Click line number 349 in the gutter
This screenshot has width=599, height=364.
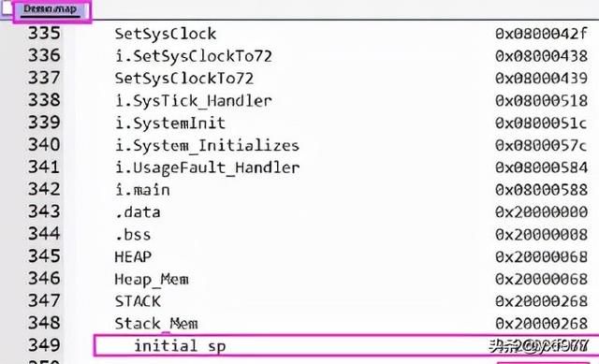coord(44,345)
